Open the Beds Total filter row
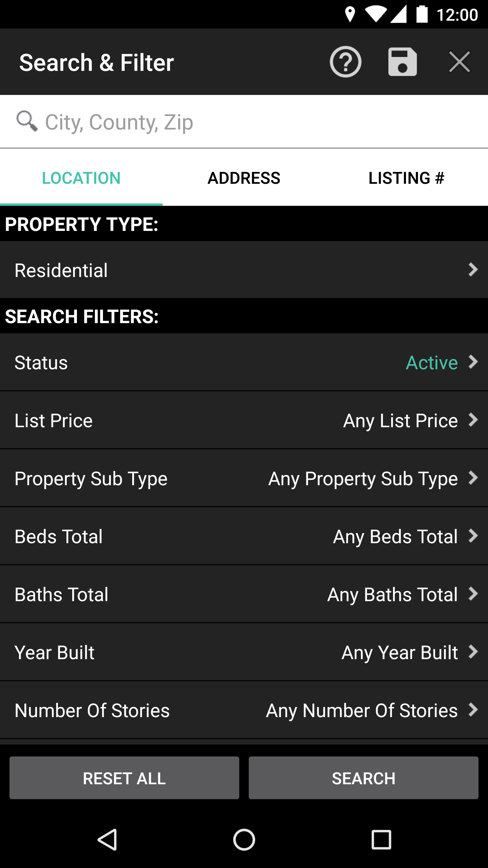488x868 pixels. pos(244,536)
